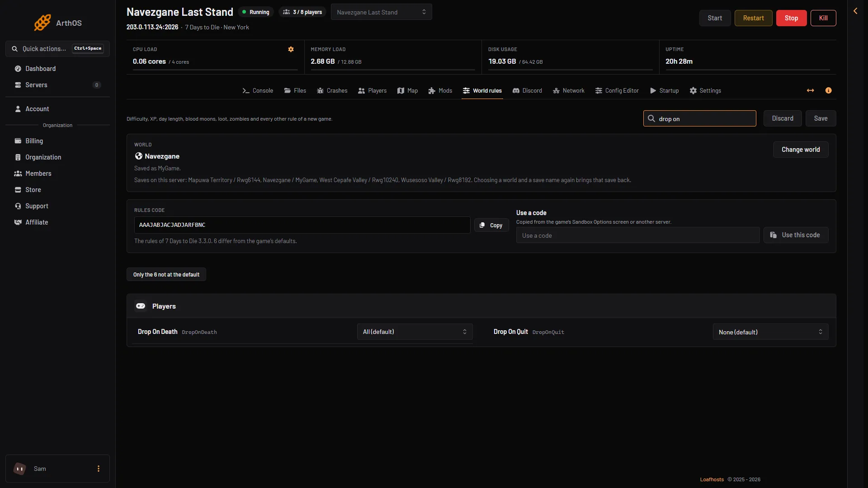Image resolution: width=868 pixels, height=488 pixels.
Task: Save the world rules changes
Action: pyautogui.click(x=821, y=118)
